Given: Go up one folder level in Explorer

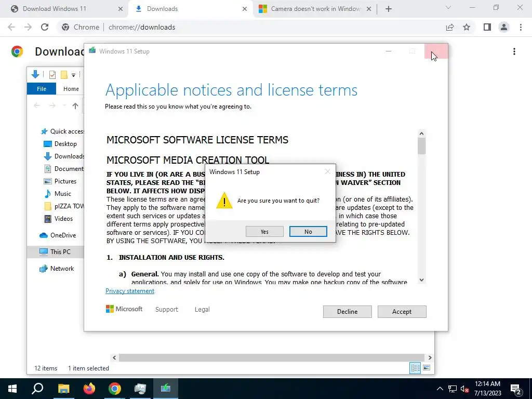Looking at the screenshot, I should click(x=75, y=106).
